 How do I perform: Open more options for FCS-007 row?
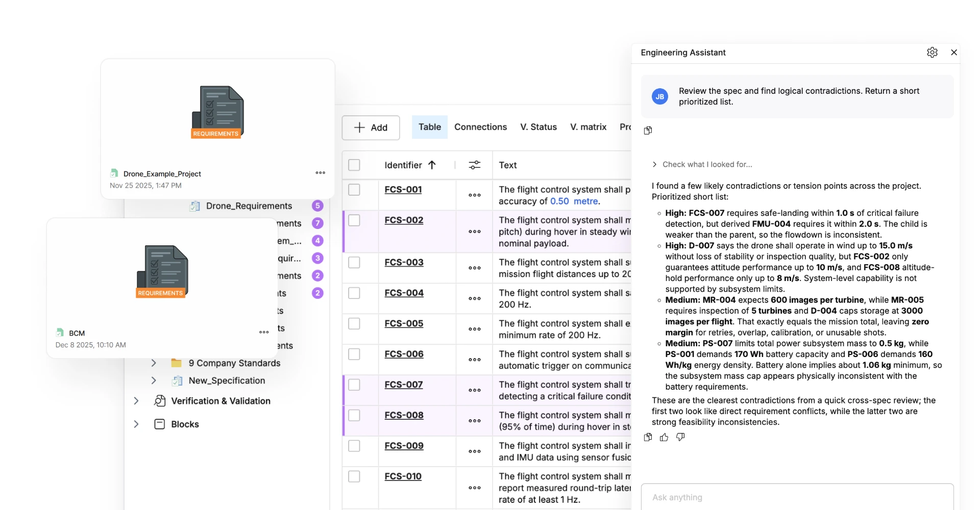475,390
